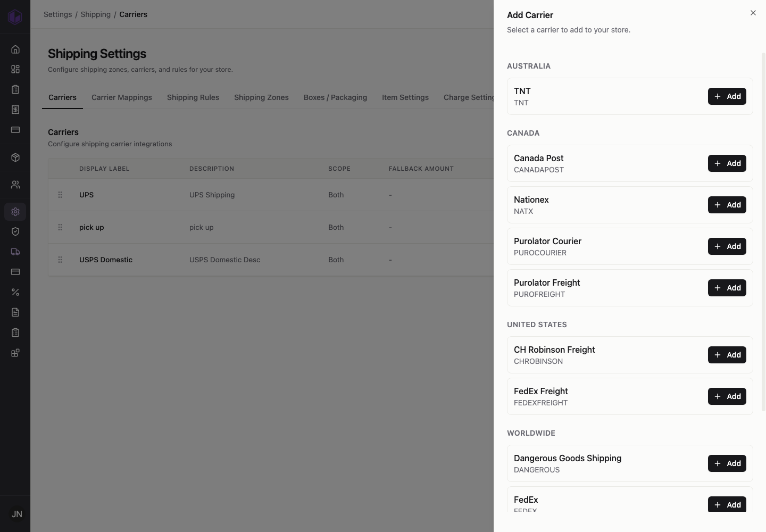Click the USPS Domestic Desc cell
766x532 pixels.
225,260
